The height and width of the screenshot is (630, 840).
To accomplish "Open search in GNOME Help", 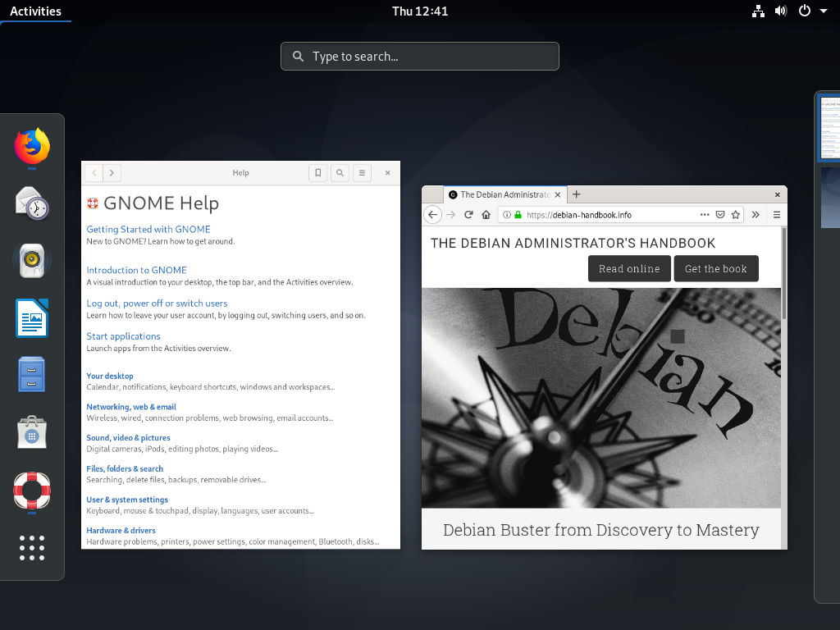I will 340,172.
